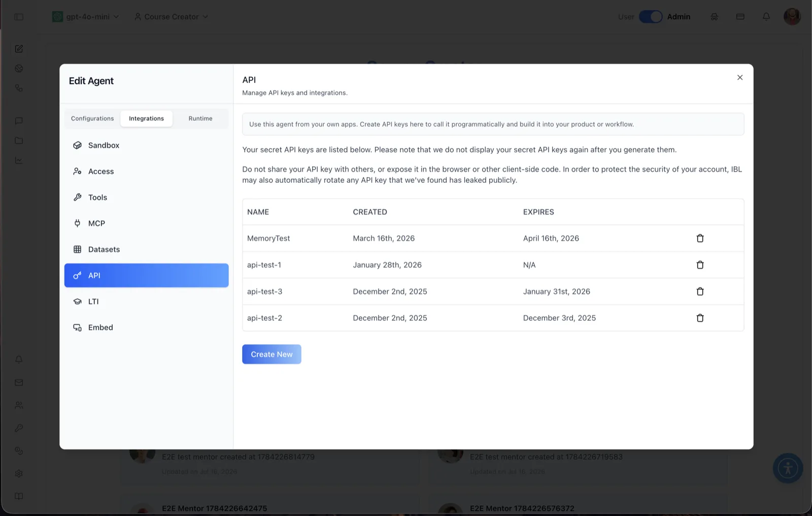Click the MemoryTest key name

pyautogui.click(x=268, y=238)
